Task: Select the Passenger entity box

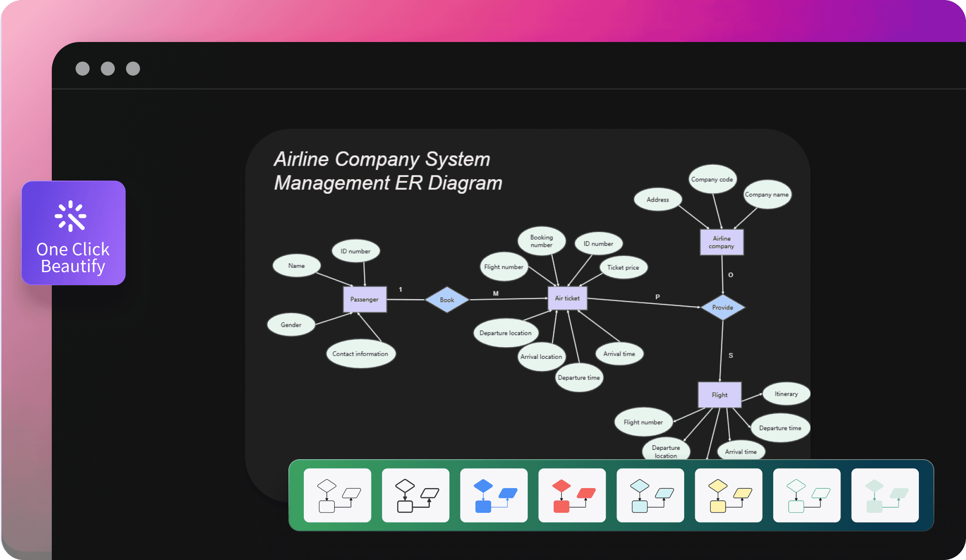Action: point(365,299)
